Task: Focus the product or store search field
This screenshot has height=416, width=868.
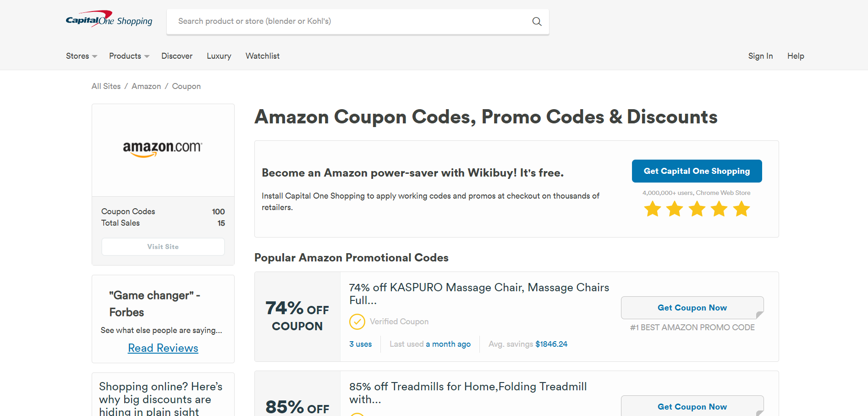Action: click(348, 22)
